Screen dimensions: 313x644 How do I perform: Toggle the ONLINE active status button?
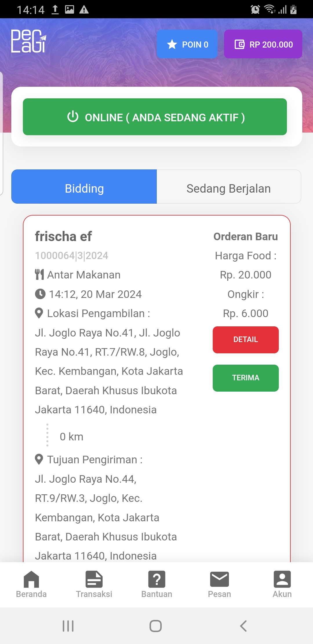coord(155,117)
